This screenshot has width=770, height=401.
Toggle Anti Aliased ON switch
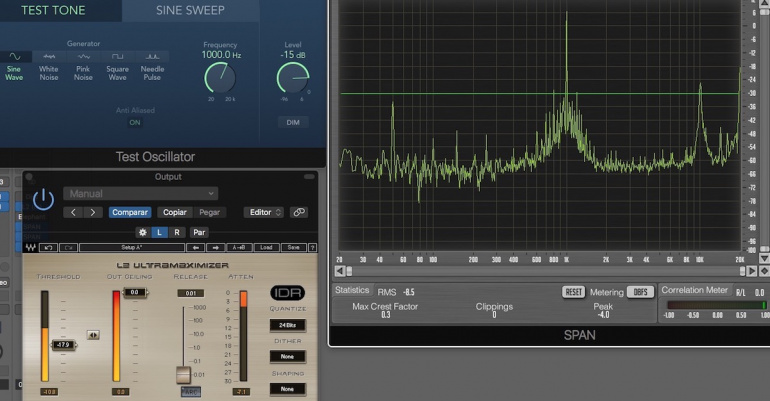135,123
